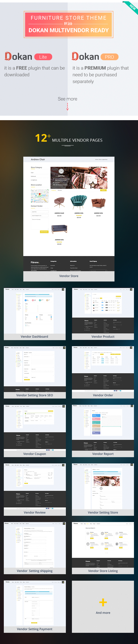
Task: Click the teal Andrew Sofa product image
Action: click(79, 203)
